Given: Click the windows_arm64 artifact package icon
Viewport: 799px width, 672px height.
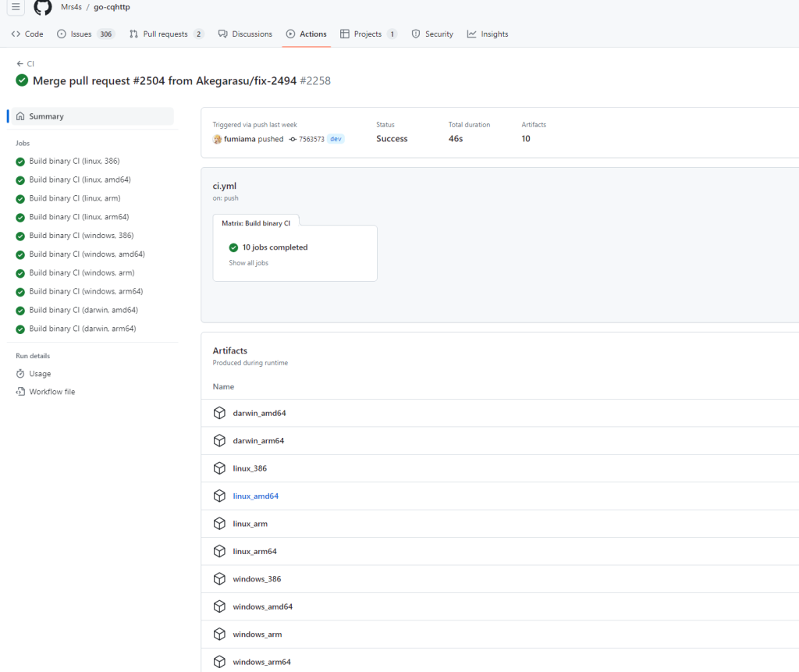Looking at the screenshot, I should tap(219, 662).
